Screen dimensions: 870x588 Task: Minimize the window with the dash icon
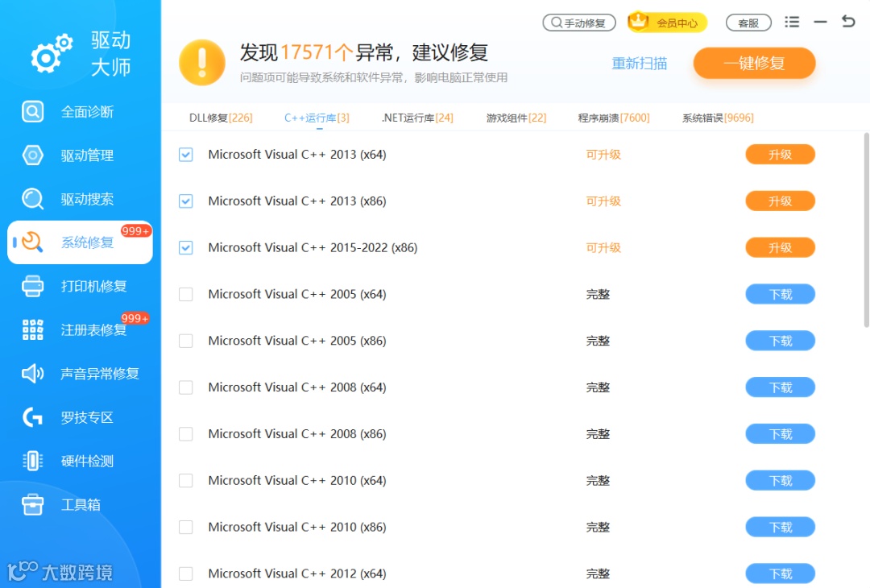tap(820, 23)
